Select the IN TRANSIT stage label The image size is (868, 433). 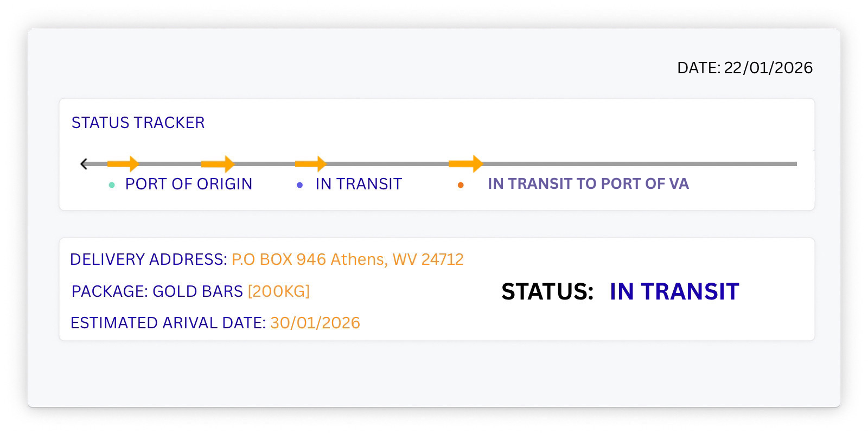point(359,184)
